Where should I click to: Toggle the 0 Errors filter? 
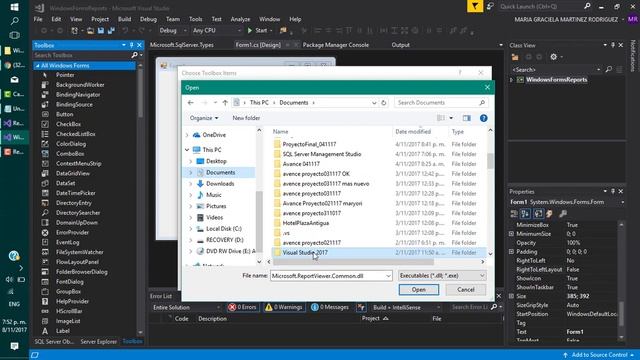point(242,307)
